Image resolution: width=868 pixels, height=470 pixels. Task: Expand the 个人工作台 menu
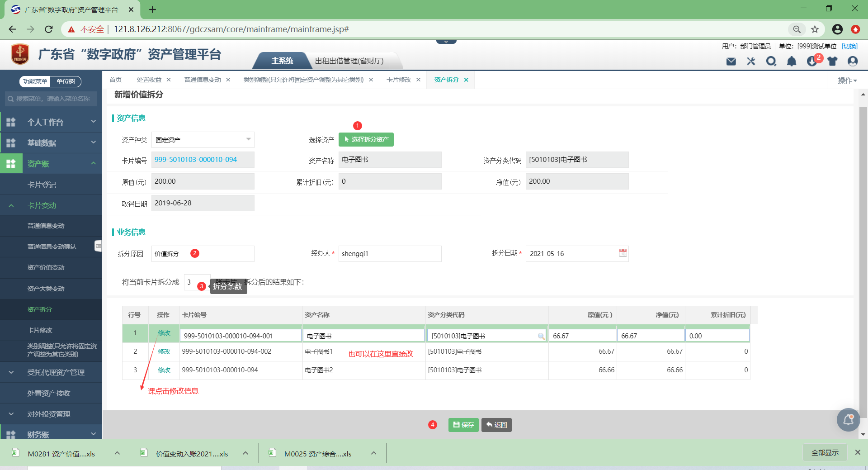[x=94, y=121]
